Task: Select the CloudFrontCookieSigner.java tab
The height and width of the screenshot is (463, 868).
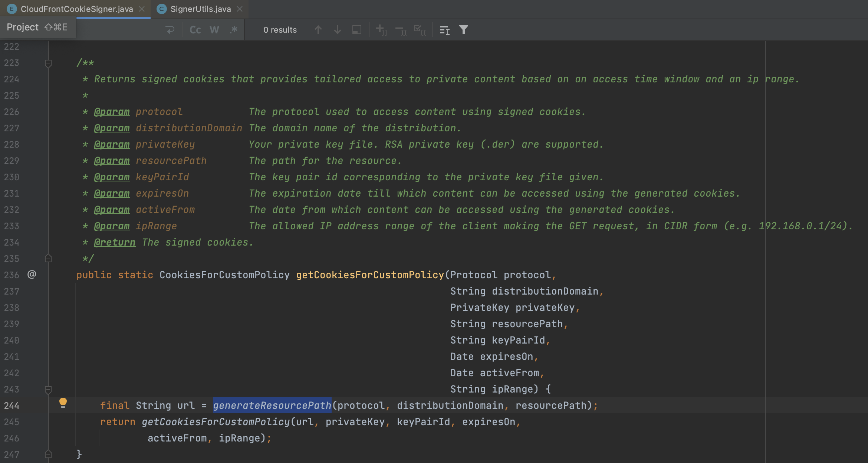Action: (76, 9)
